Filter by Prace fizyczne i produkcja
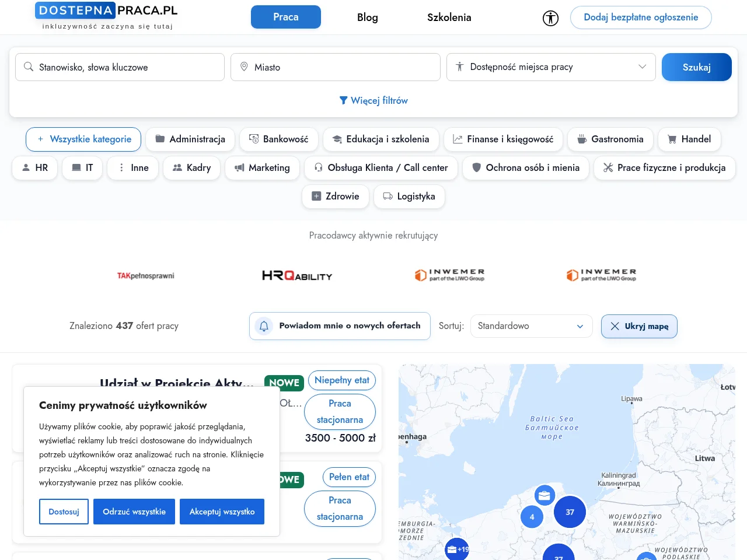Image resolution: width=747 pixels, height=560 pixels. [665, 167]
